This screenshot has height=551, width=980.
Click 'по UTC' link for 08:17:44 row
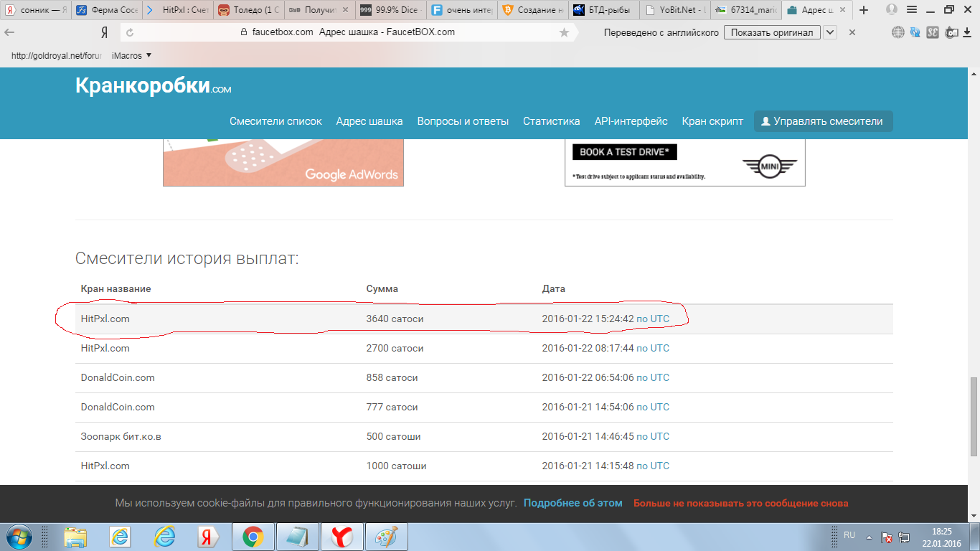click(653, 348)
